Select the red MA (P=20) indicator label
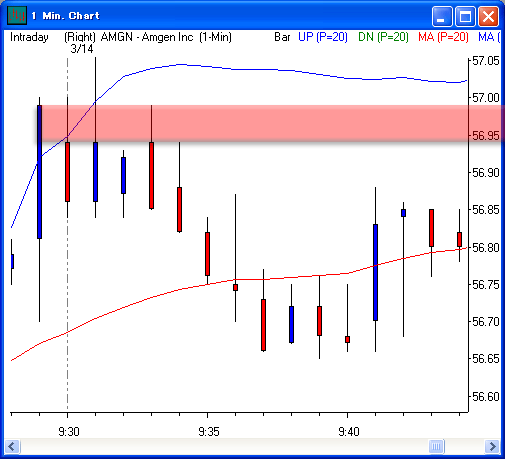This screenshot has height=459, width=505. [x=443, y=37]
